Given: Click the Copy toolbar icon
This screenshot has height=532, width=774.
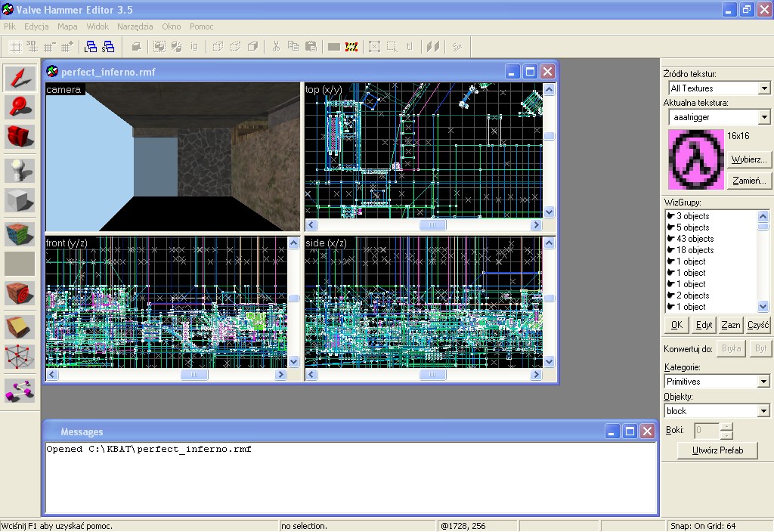Looking at the screenshot, I should [294, 47].
